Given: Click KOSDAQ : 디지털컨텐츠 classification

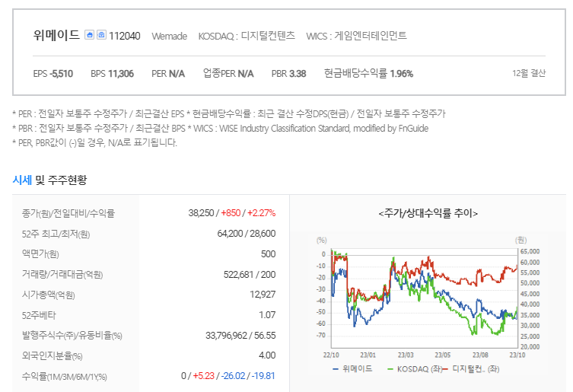Looking at the screenshot, I should pos(247,36).
